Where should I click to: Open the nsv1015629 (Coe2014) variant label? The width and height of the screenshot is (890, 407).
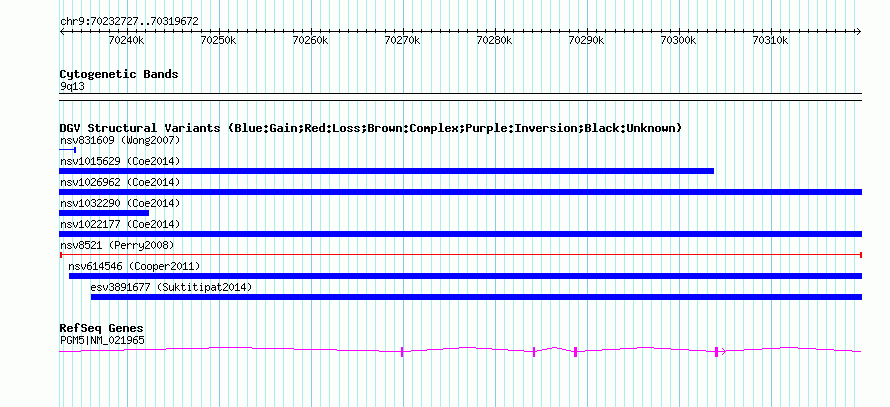pyautogui.click(x=120, y=161)
